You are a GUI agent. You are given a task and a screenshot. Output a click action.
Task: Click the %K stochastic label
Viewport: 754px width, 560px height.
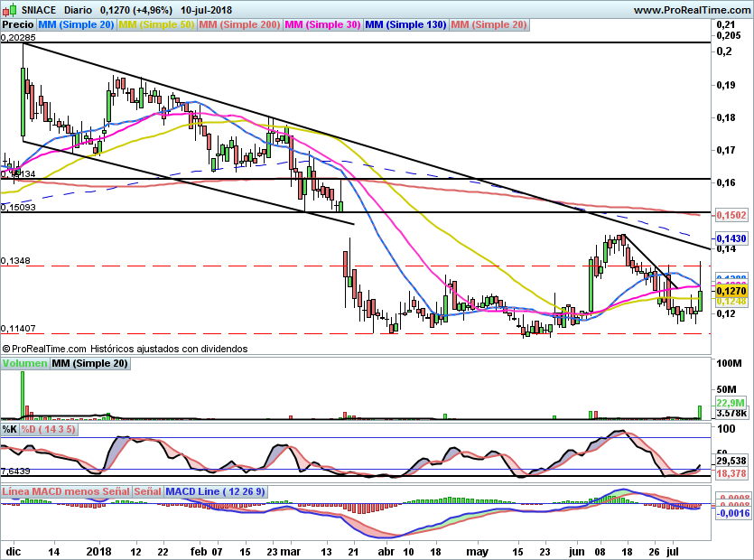click(x=10, y=428)
